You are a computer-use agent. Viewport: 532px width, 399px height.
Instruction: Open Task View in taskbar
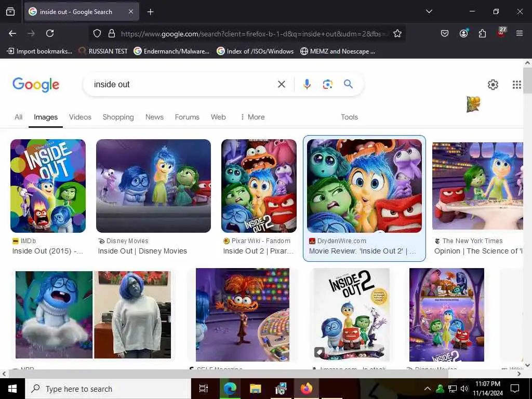pos(204,389)
